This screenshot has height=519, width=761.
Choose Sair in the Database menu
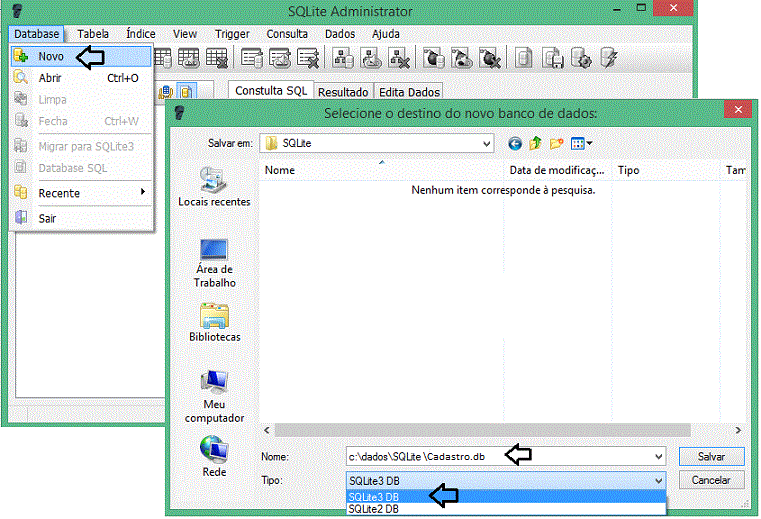click(x=82, y=218)
